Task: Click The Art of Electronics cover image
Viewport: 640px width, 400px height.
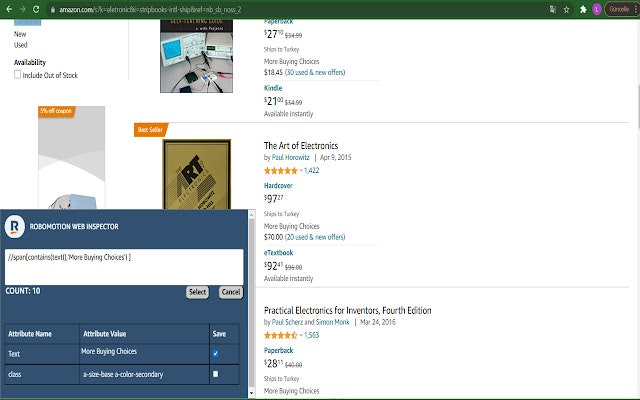Action: pyautogui.click(x=197, y=174)
